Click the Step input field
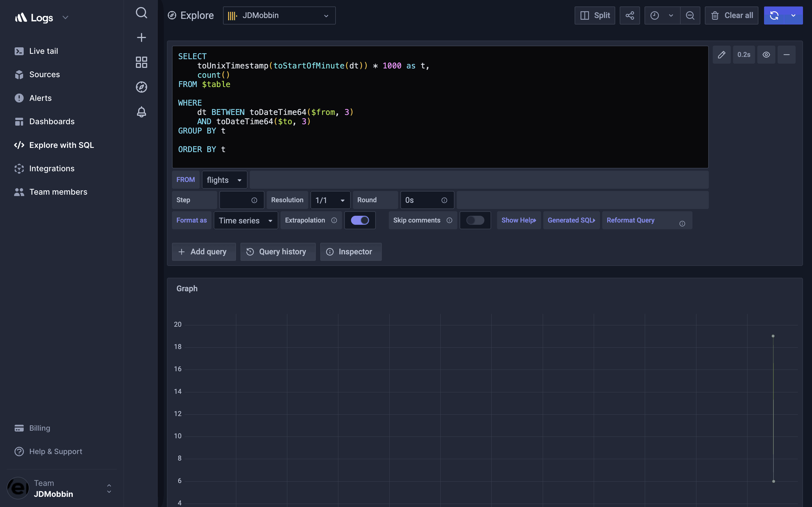The width and height of the screenshot is (812, 507). tap(236, 200)
